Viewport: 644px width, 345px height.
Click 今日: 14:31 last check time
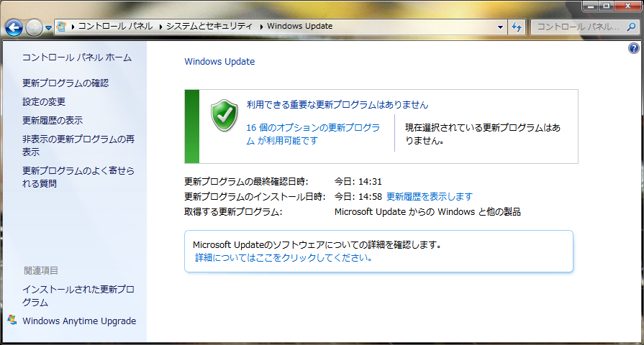358,181
